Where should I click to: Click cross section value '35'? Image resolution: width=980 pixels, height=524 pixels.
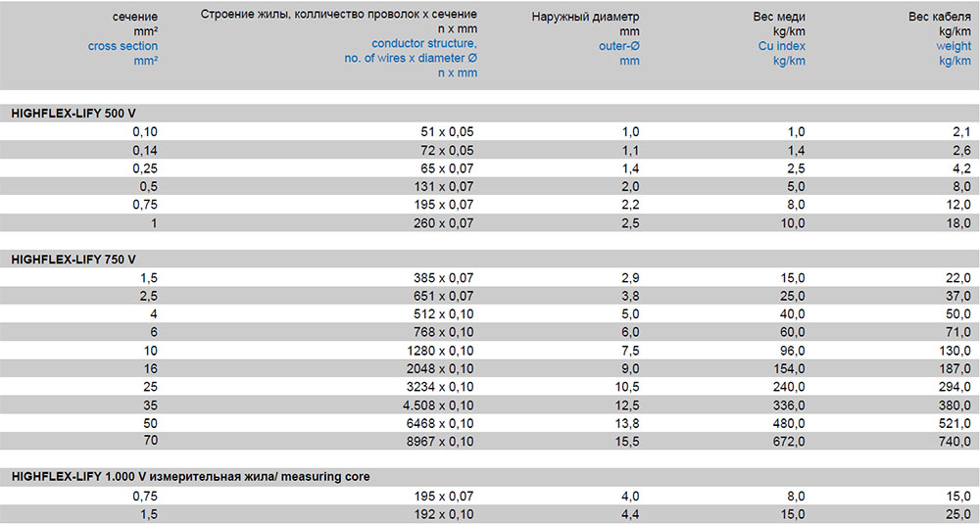click(151, 405)
